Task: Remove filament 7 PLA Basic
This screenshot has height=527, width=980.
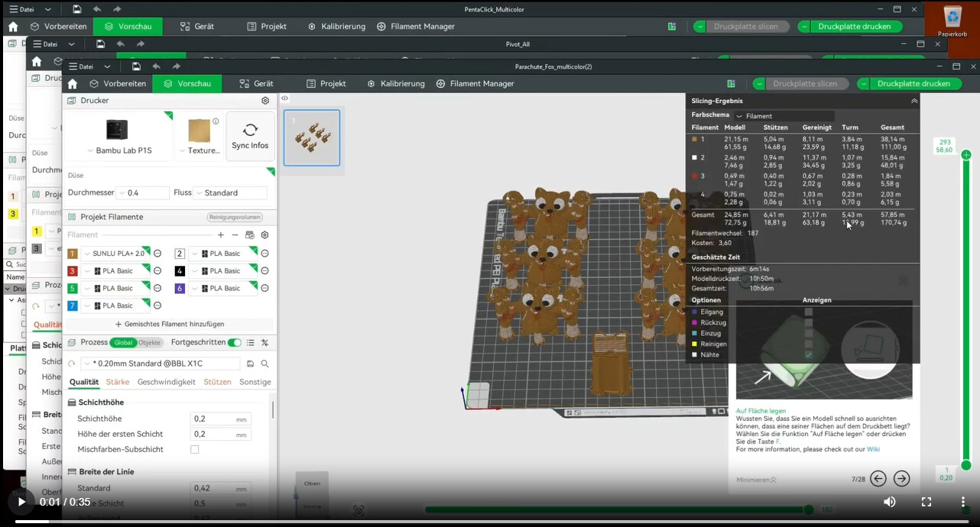Action: click(157, 306)
